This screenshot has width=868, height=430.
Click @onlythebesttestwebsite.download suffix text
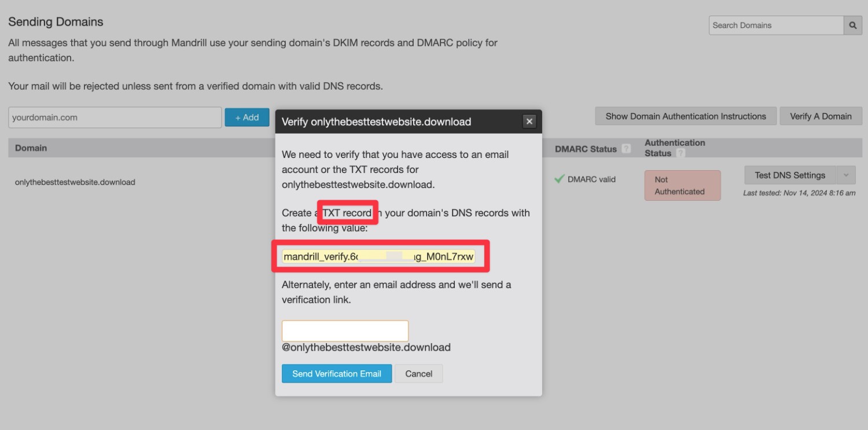[366, 348]
